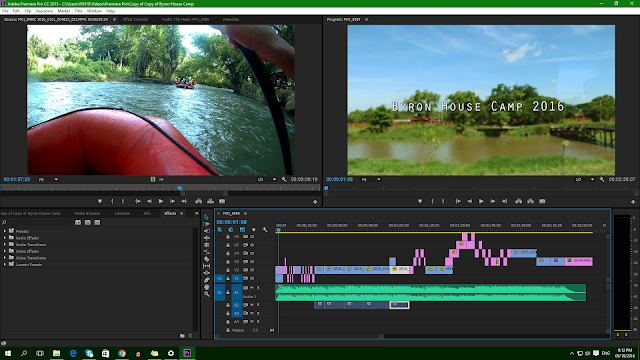Step back one frame in Source monitor

coord(149,201)
